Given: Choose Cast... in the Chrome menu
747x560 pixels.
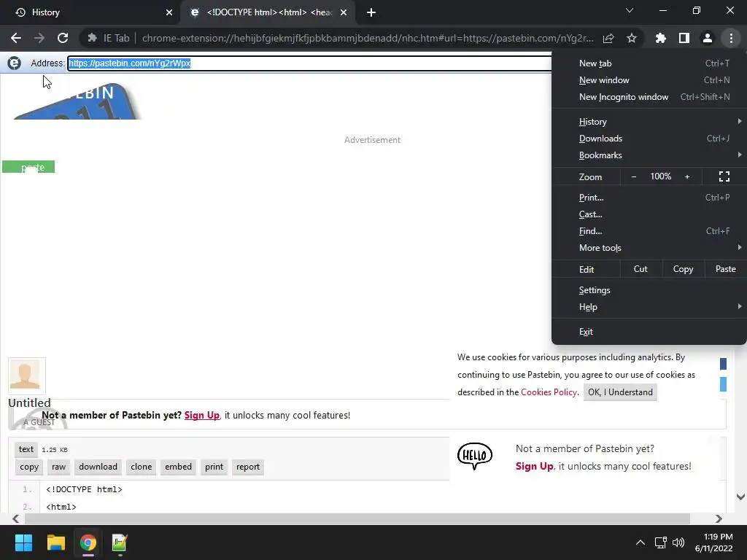Looking at the screenshot, I should coord(649,214).
